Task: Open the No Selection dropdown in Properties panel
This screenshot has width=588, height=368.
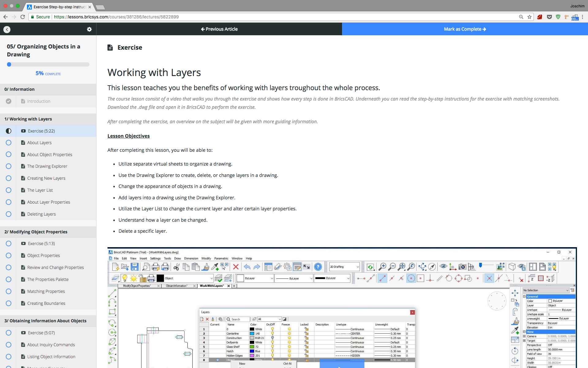Action: [x=546, y=290]
